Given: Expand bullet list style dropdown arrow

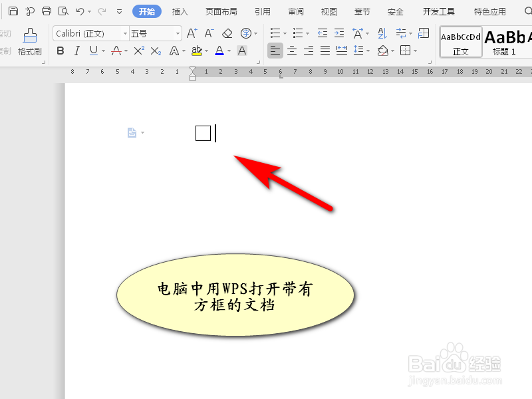Looking at the screenshot, I should [x=285, y=34].
